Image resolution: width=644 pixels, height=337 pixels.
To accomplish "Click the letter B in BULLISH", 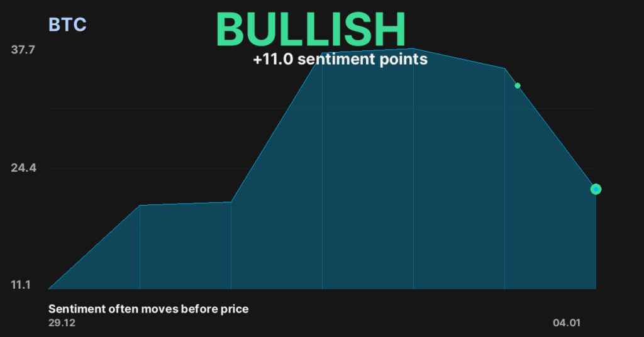I will (230, 30).
